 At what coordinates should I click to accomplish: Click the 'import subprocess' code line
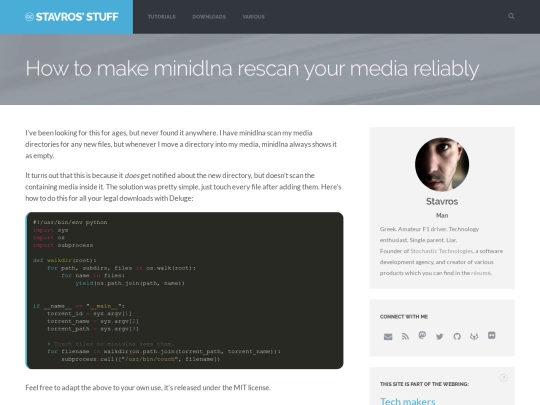[x=63, y=245]
